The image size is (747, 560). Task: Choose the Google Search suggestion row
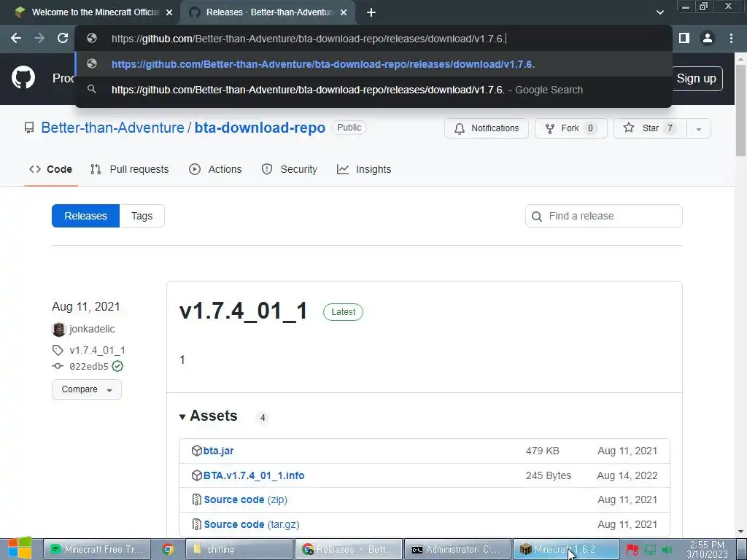pos(373,90)
